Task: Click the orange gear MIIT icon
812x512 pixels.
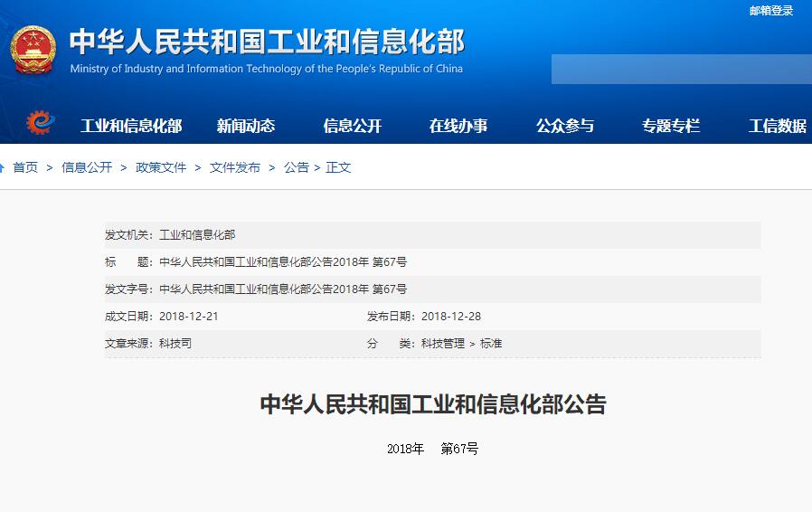Action: (x=41, y=123)
